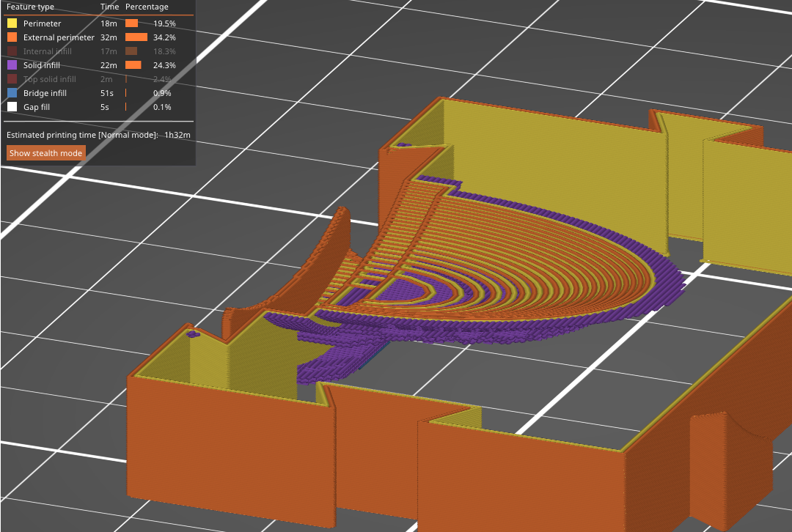Screen dimensions: 792x532
Task: Click the orange External perimeter swatch
Action: [12, 37]
